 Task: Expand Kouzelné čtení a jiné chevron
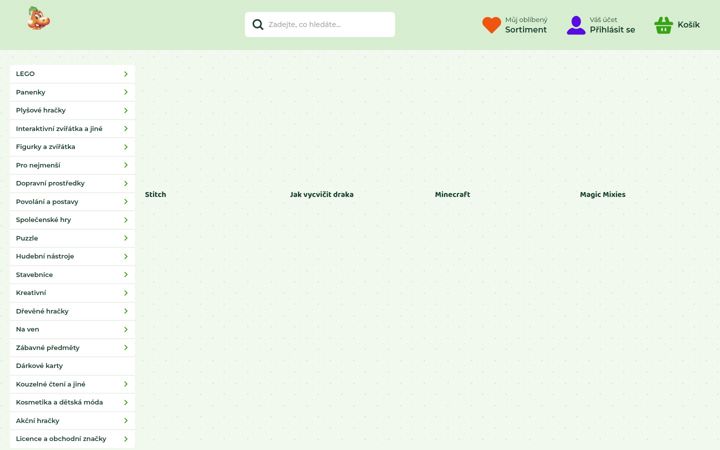[x=125, y=384]
